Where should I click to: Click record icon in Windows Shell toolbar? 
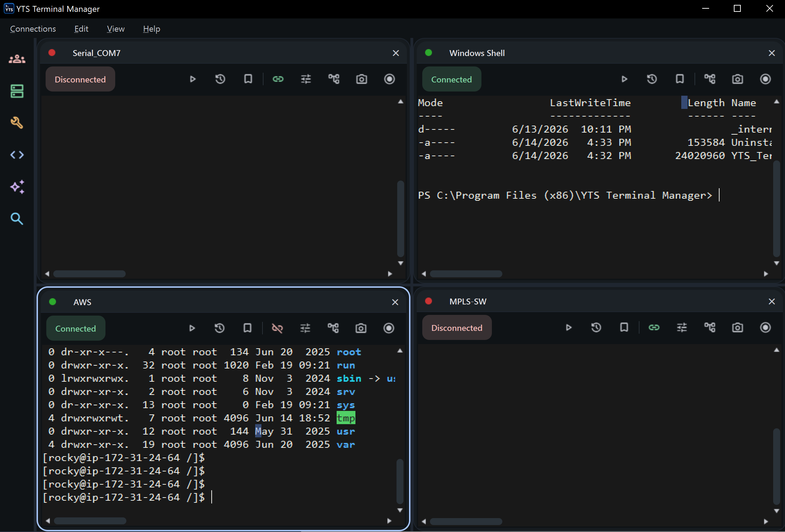pyautogui.click(x=765, y=79)
